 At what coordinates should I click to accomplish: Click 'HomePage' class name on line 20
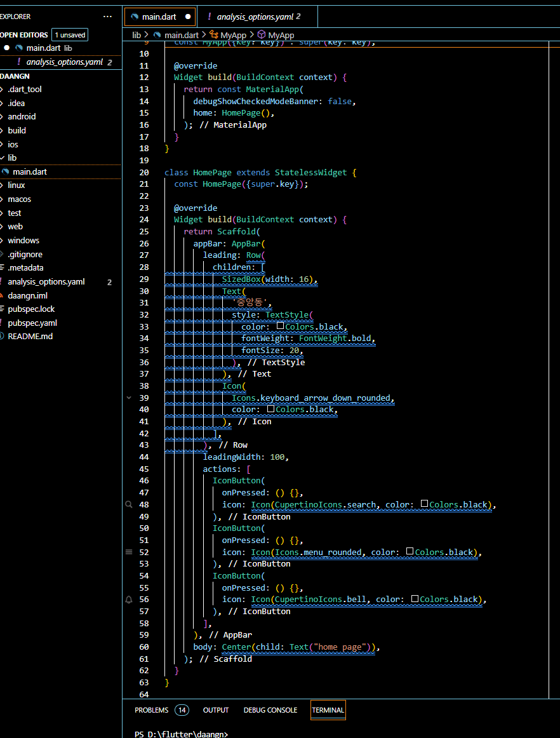(x=212, y=173)
